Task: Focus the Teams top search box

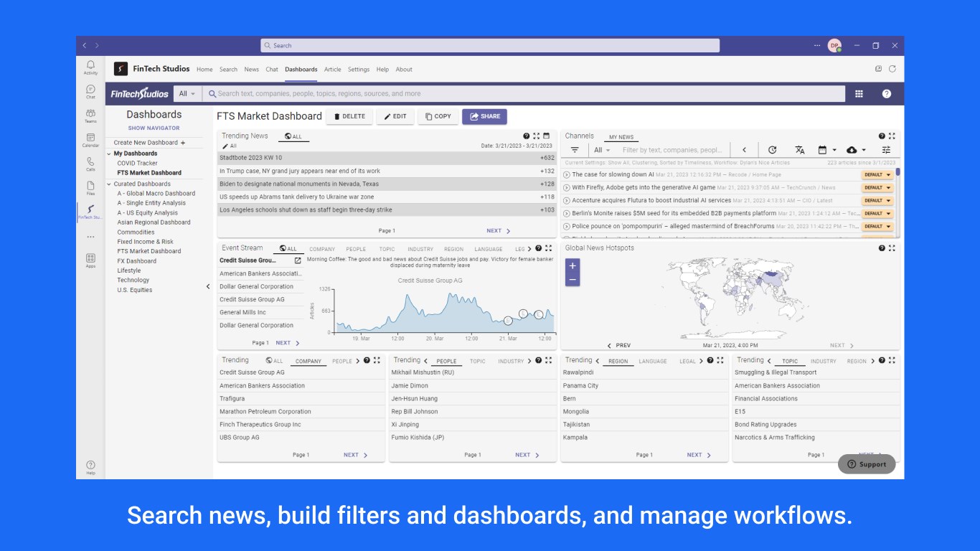Action: (x=490, y=45)
